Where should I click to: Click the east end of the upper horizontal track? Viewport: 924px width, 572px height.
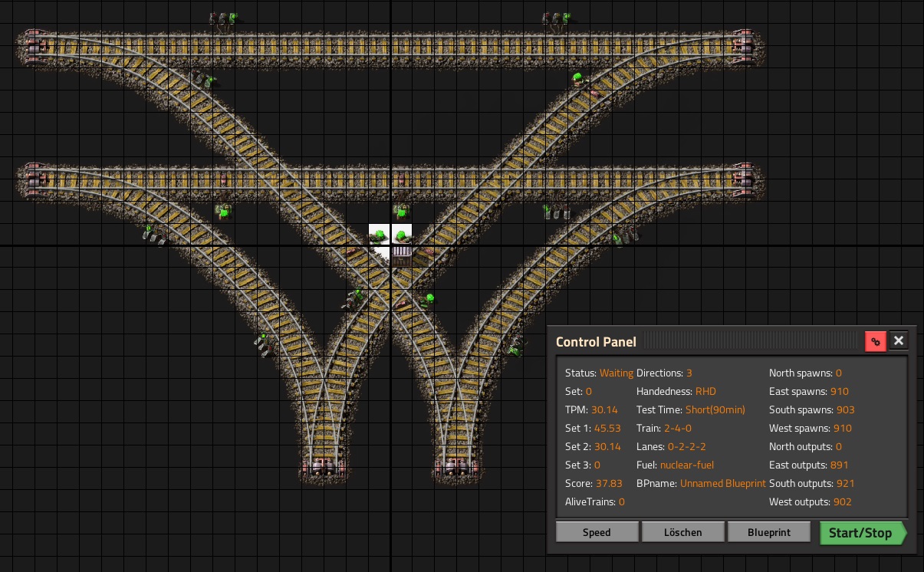pyautogui.click(x=744, y=46)
